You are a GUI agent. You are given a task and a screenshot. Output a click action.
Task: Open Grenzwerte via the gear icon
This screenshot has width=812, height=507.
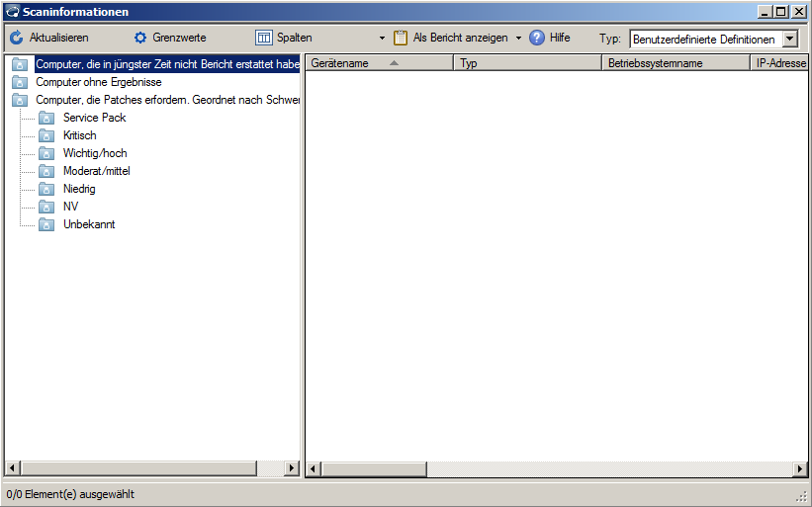coord(140,38)
